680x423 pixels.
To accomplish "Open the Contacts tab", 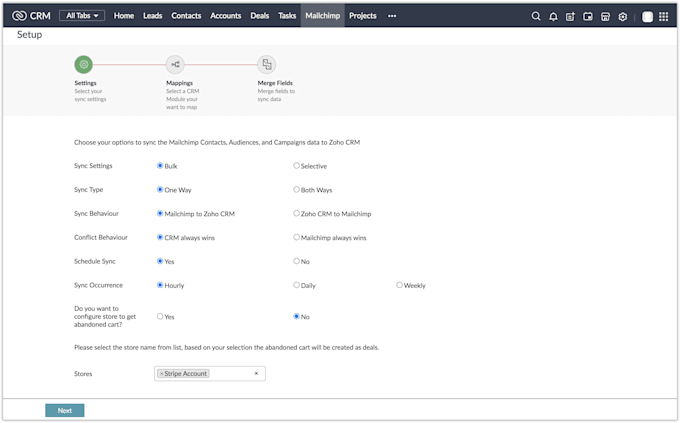I will point(186,16).
